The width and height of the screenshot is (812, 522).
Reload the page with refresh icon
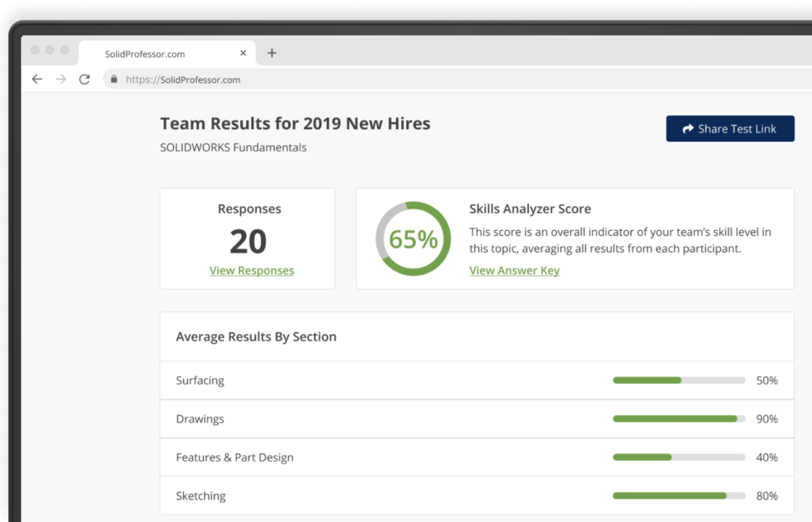pyautogui.click(x=85, y=79)
